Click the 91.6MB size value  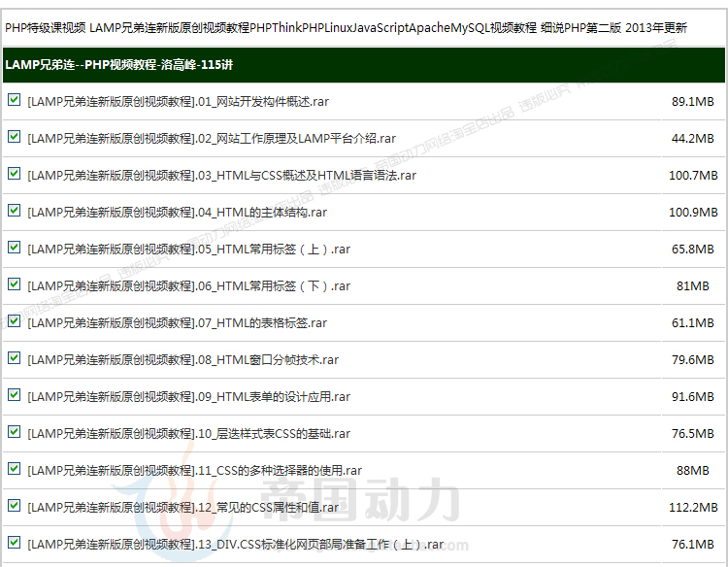tap(693, 396)
